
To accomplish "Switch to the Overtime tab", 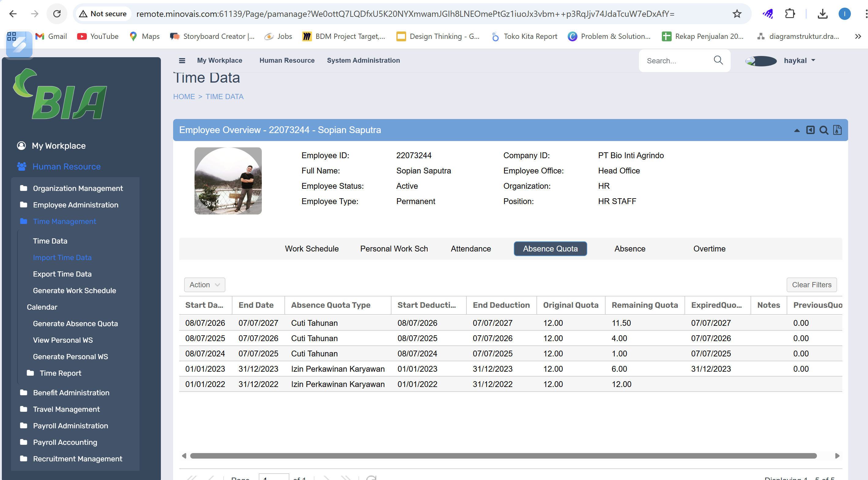I will tap(709, 249).
